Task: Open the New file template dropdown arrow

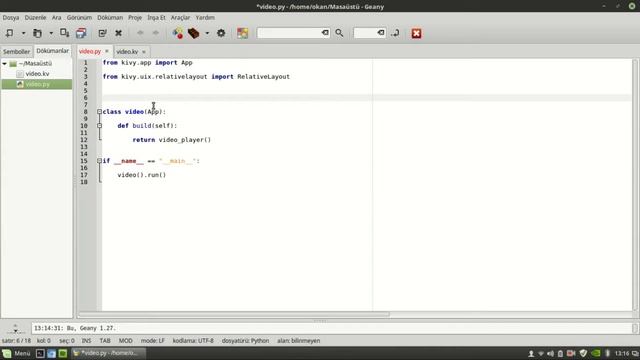Action: pos(23,33)
